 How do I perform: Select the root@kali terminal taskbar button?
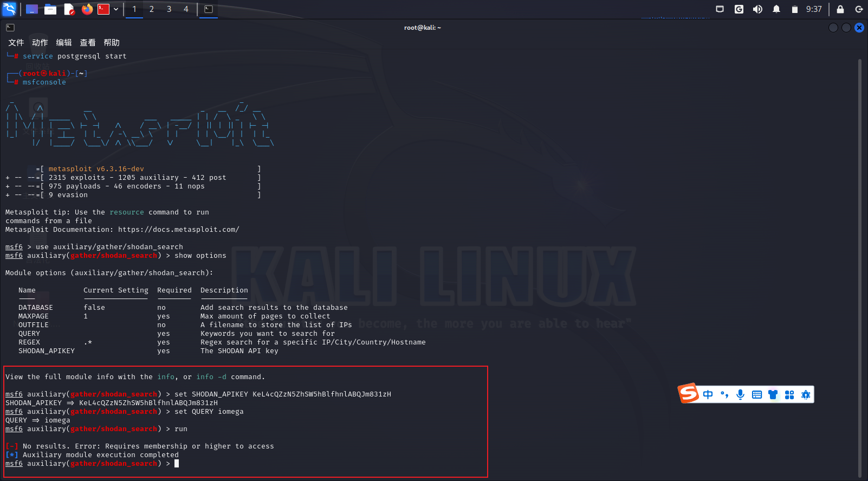(x=209, y=9)
